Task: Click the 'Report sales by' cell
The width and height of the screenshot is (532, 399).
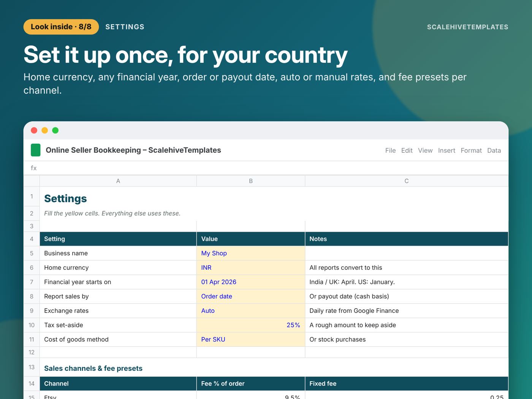Action: 118,296
